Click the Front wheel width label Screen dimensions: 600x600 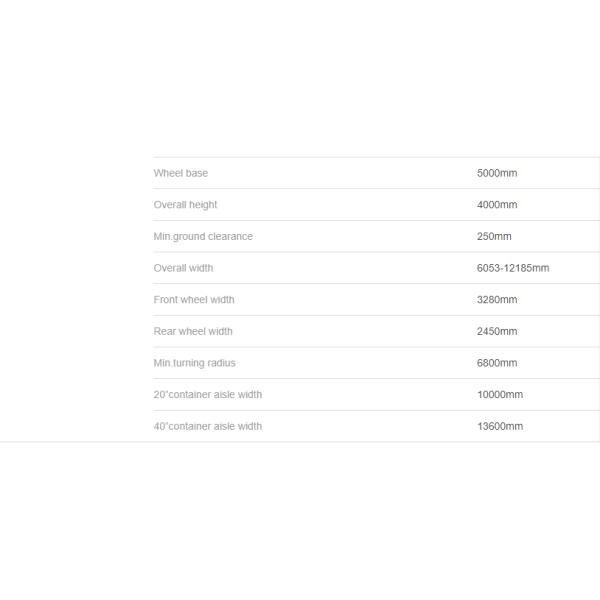[x=194, y=300]
